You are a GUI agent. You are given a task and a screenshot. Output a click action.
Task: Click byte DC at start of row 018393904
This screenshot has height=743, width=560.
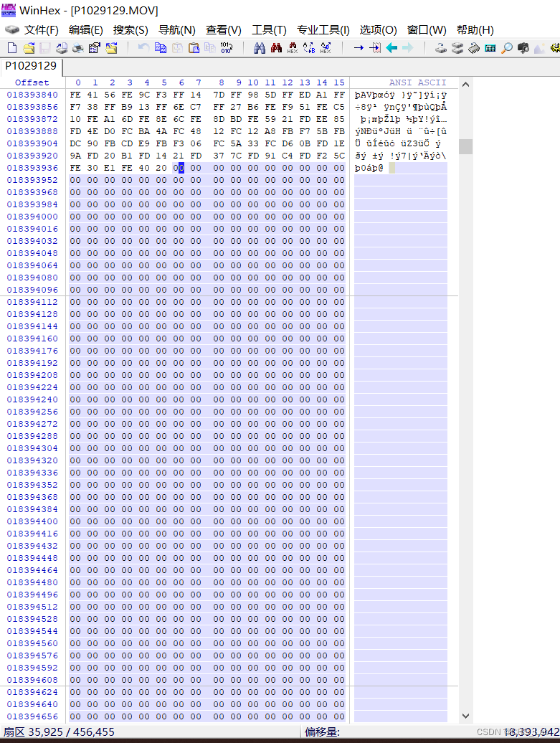tap(75, 143)
